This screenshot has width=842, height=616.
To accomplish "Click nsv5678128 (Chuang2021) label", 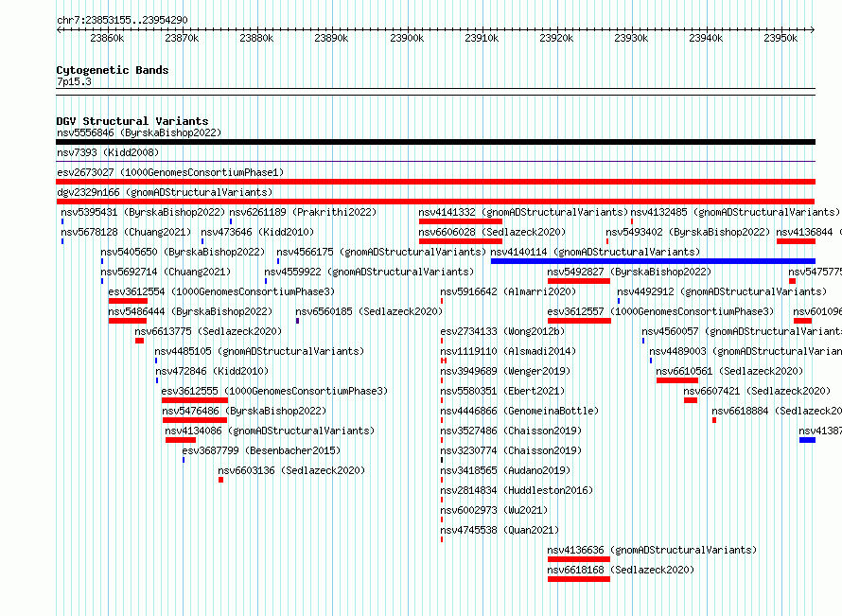I will coord(126,232).
